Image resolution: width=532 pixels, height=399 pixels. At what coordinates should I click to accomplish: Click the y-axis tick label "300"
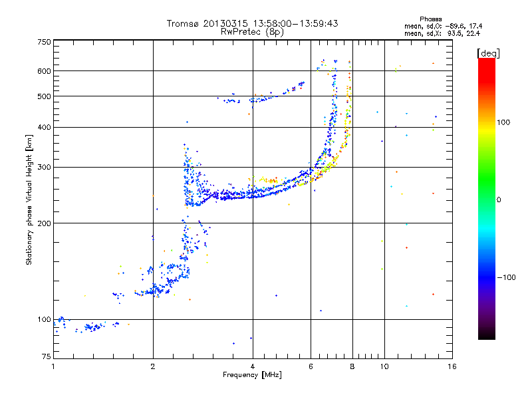44,168
